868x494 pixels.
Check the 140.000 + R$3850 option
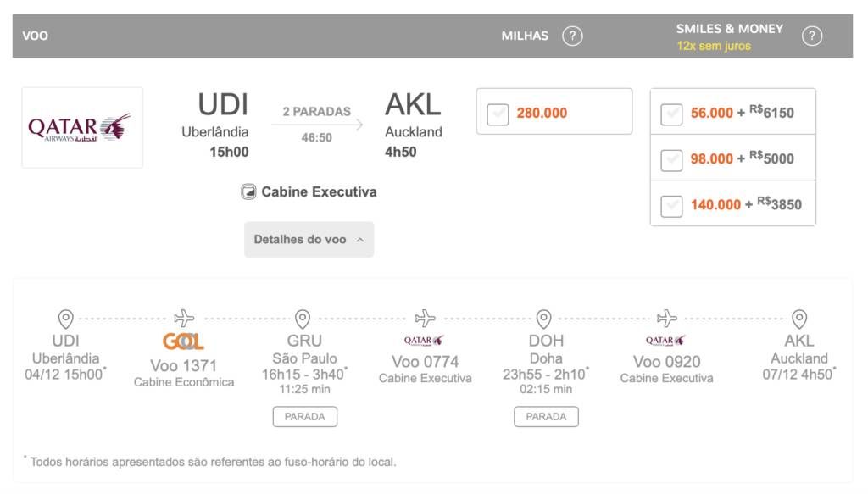(671, 207)
